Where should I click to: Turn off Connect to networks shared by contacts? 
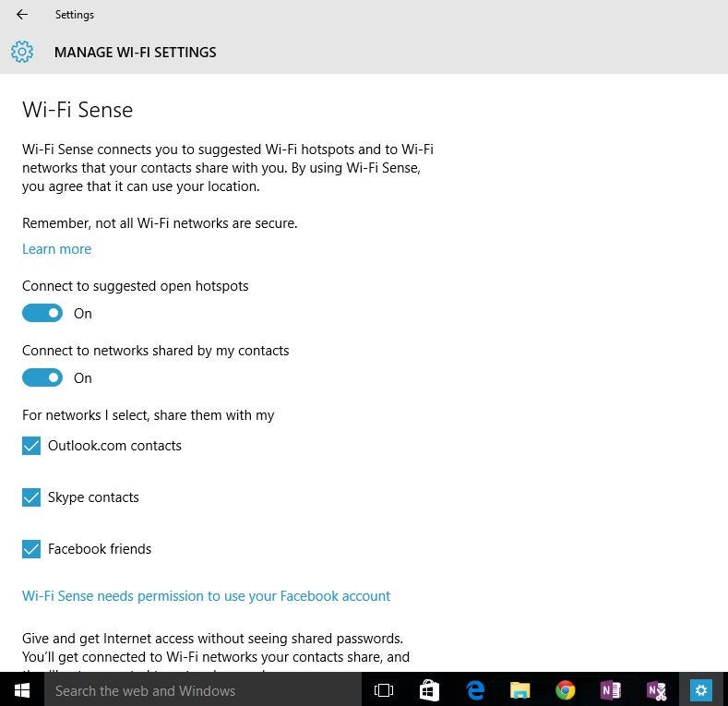point(42,377)
